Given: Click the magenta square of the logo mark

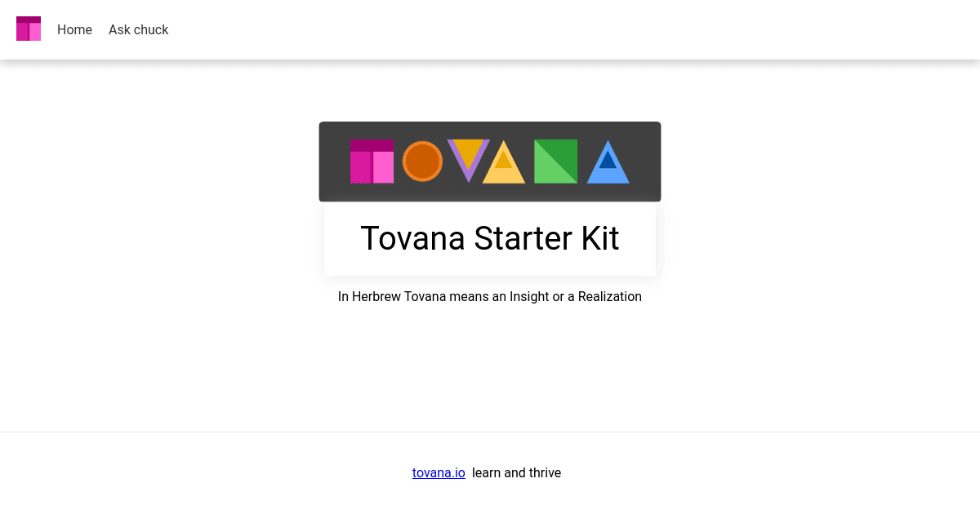Looking at the screenshot, I should tap(361, 167).
